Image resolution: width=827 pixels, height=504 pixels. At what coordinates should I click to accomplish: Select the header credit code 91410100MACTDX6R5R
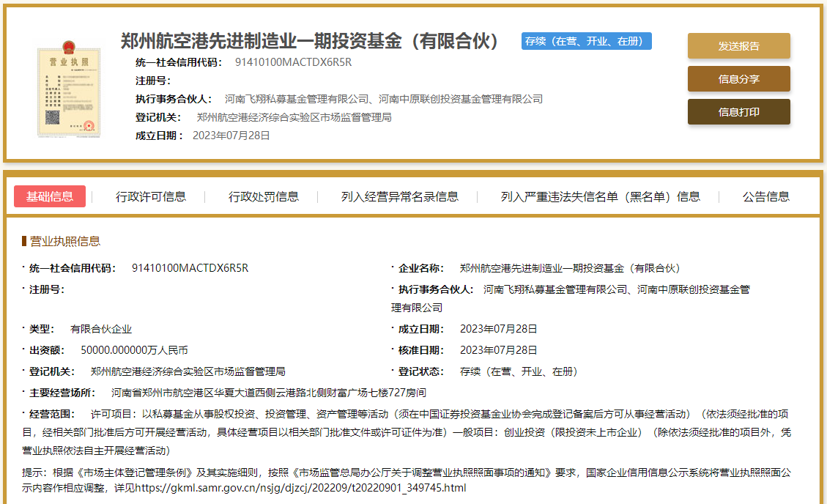point(293,62)
